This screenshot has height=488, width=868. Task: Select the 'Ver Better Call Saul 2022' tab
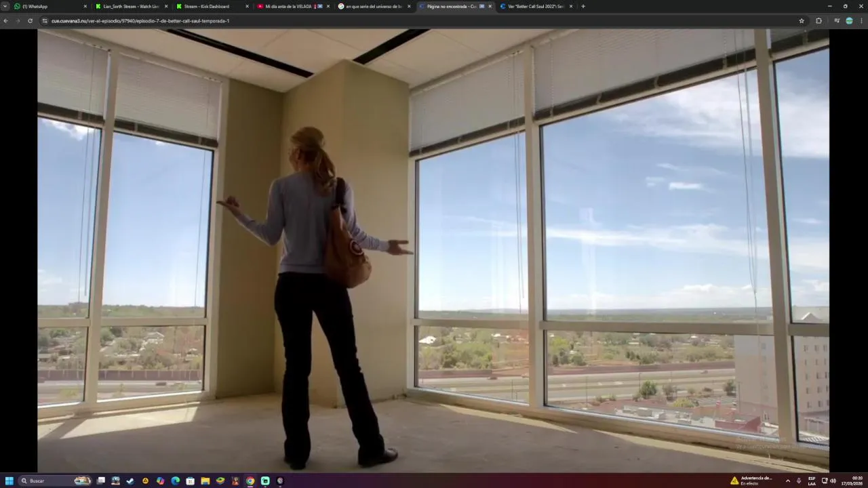click(536, 6)
